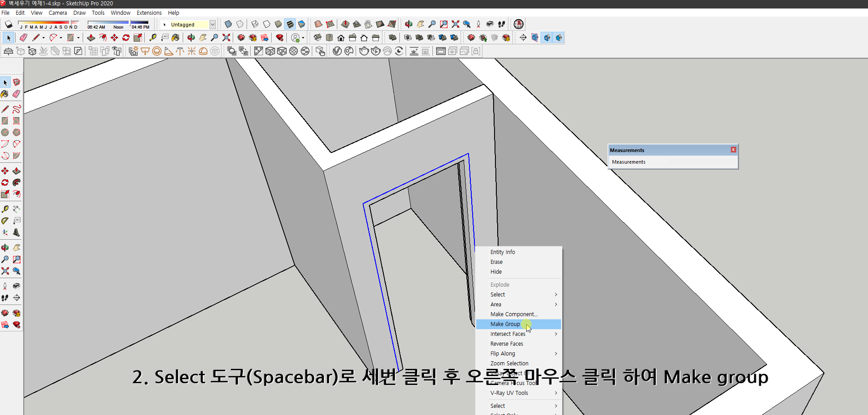
Task: Open the Rectangle tool dropdown arrow
Action: pyautogui.click(x=79, y=38)
